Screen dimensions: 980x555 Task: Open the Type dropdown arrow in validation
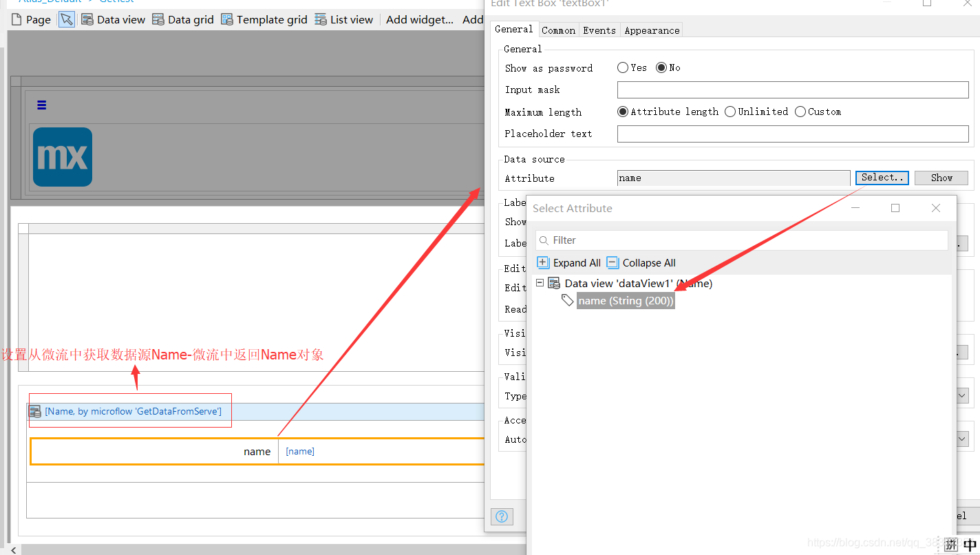tap(962, 396)
